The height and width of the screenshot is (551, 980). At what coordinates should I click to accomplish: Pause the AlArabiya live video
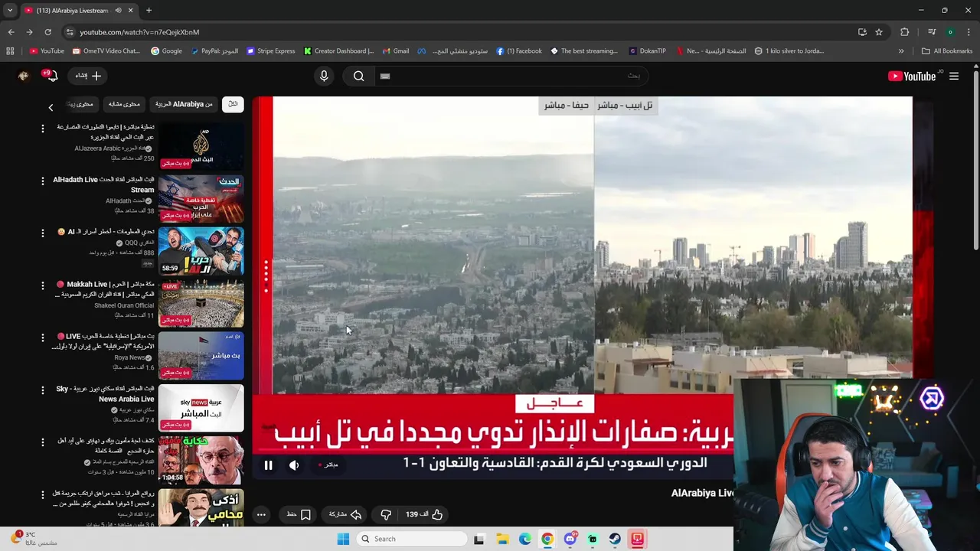tap(268, 465)
